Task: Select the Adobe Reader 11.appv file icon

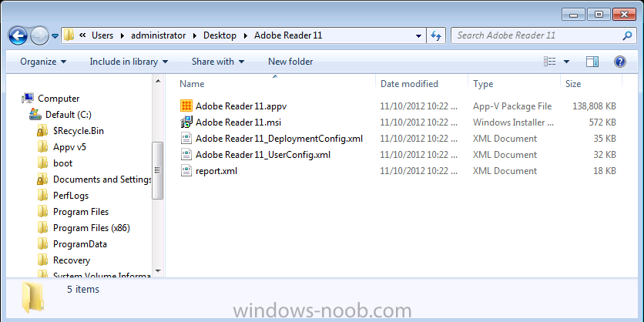Action: point(186,106)
